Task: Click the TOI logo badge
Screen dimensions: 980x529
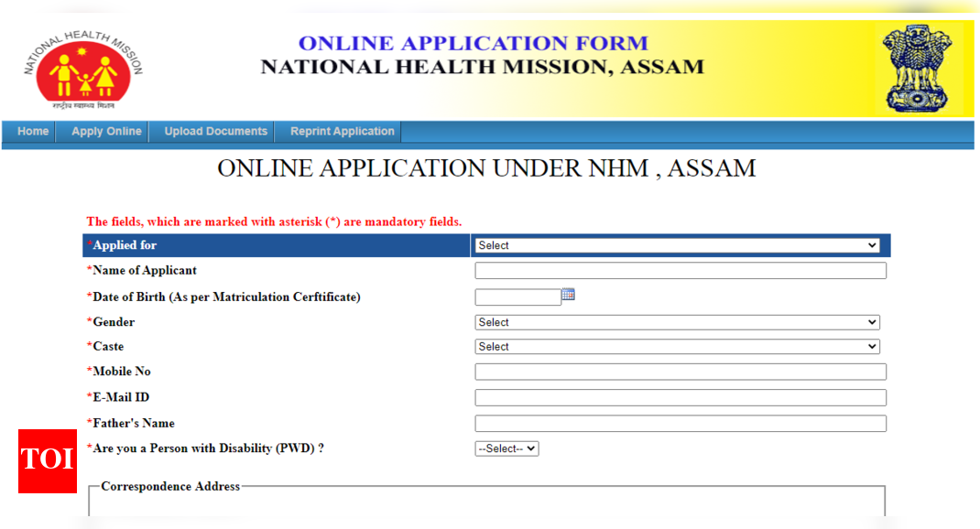Action: pyautogui.click(x=48, y=460)
